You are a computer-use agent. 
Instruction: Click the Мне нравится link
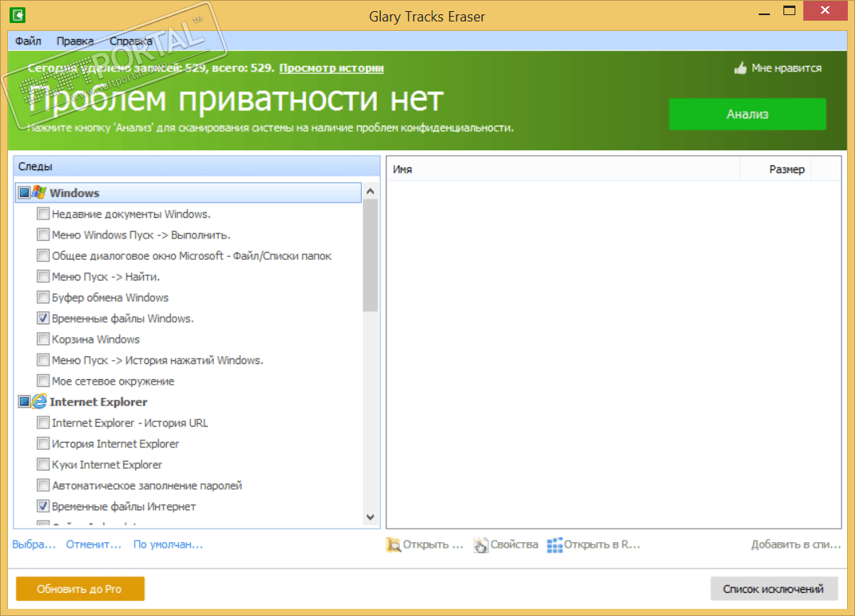click(x=787, y=68)
